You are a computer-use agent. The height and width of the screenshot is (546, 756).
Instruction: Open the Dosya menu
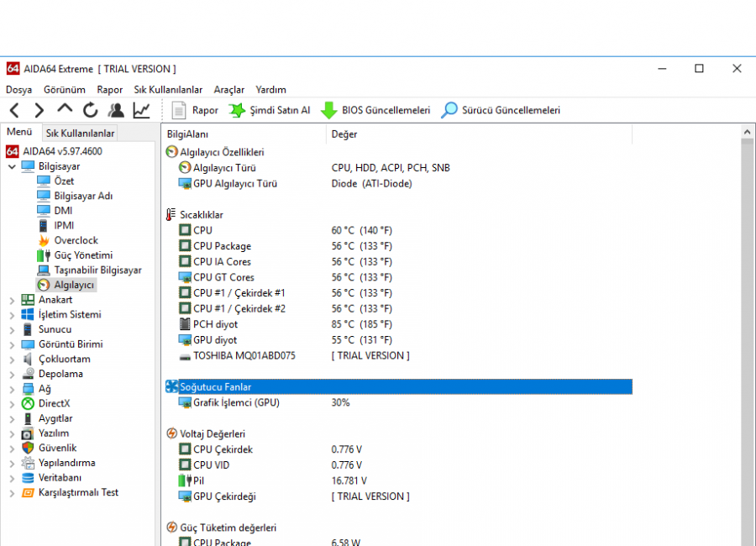[18, 90]
